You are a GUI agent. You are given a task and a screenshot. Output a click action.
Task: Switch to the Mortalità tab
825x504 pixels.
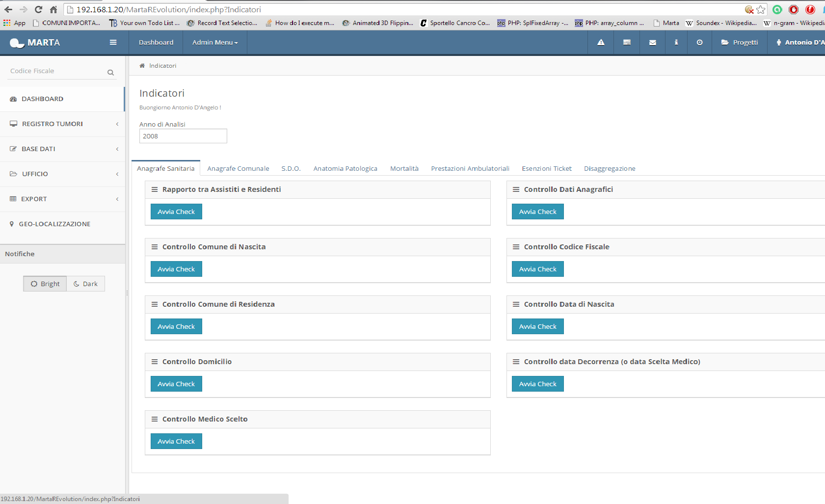click(404, 168)
